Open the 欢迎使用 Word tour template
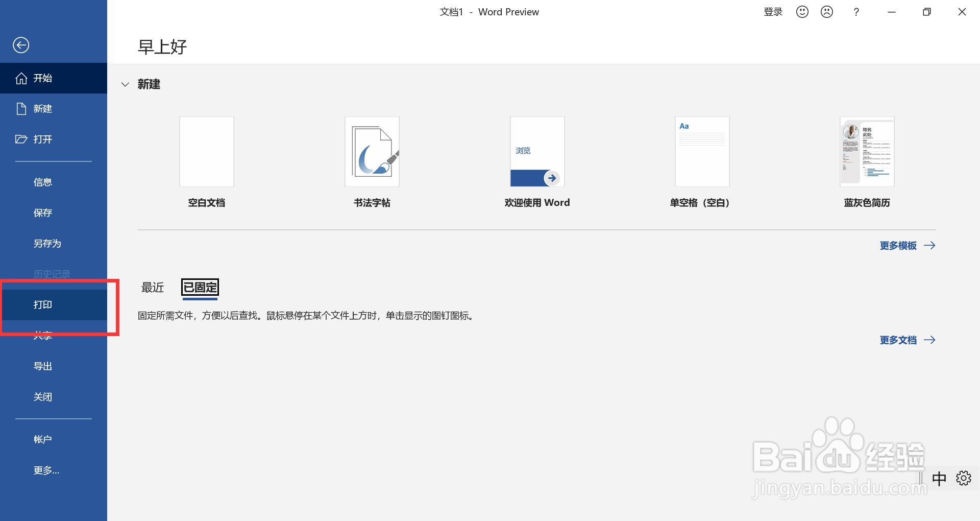Image resolution: width=980 pixels, height=521 pixels. (537, 151)
